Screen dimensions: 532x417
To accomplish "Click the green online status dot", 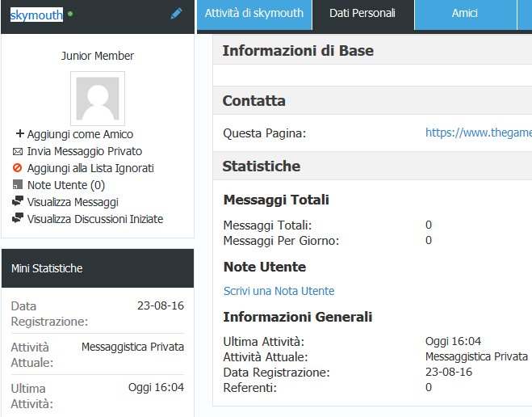I will pyautogui.click(x=70, y=14).
